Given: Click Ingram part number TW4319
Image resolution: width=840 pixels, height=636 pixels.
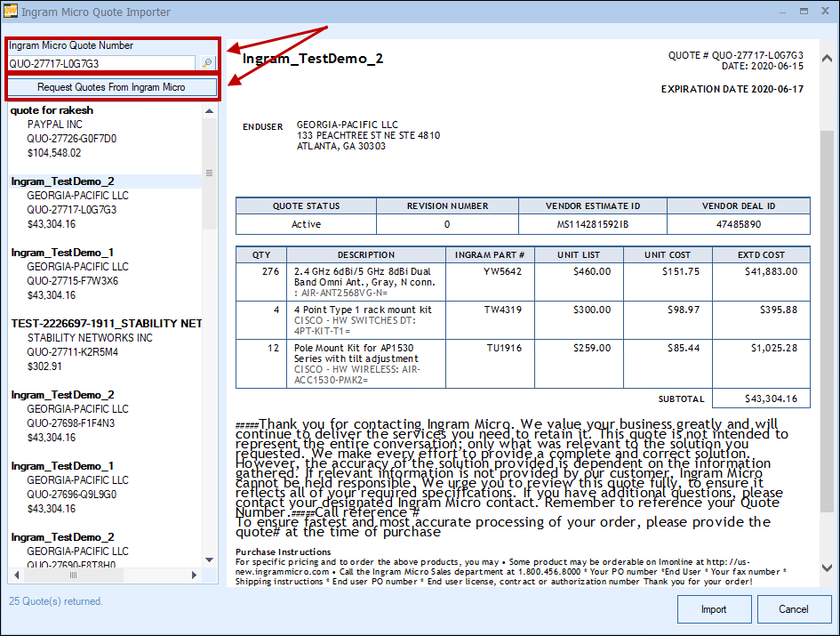Looking at the screenshot, I should [x=502, y=310].
